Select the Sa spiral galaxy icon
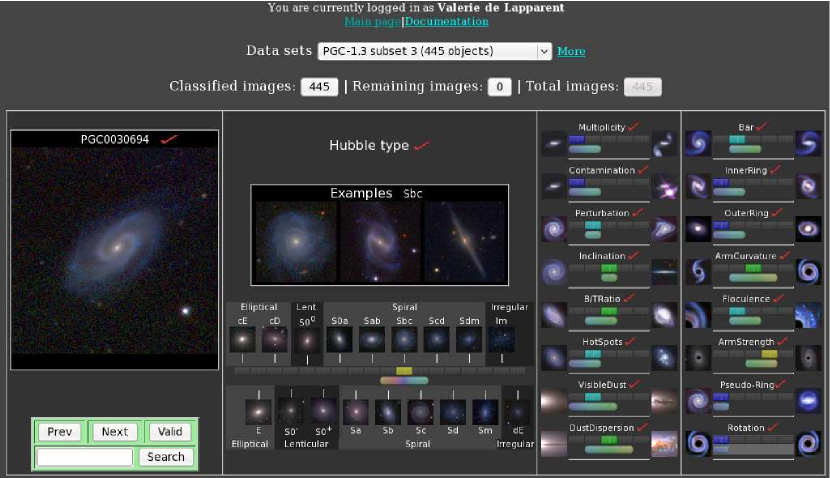 [355, 411]
